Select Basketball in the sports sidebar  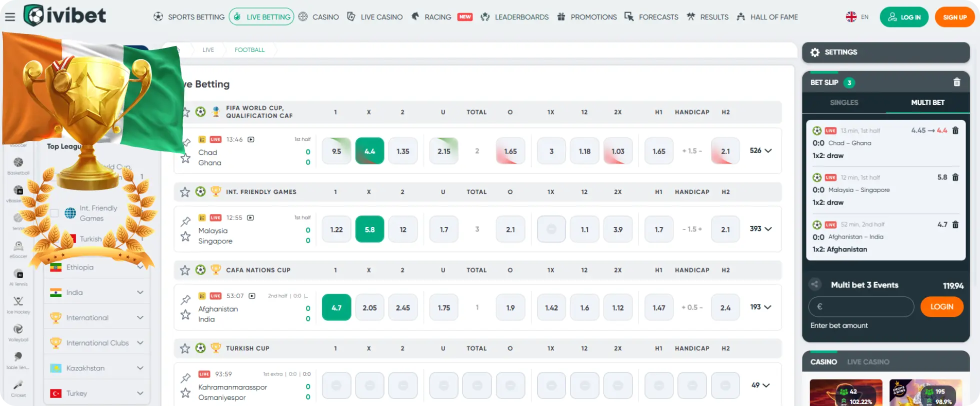click(18, 165)
